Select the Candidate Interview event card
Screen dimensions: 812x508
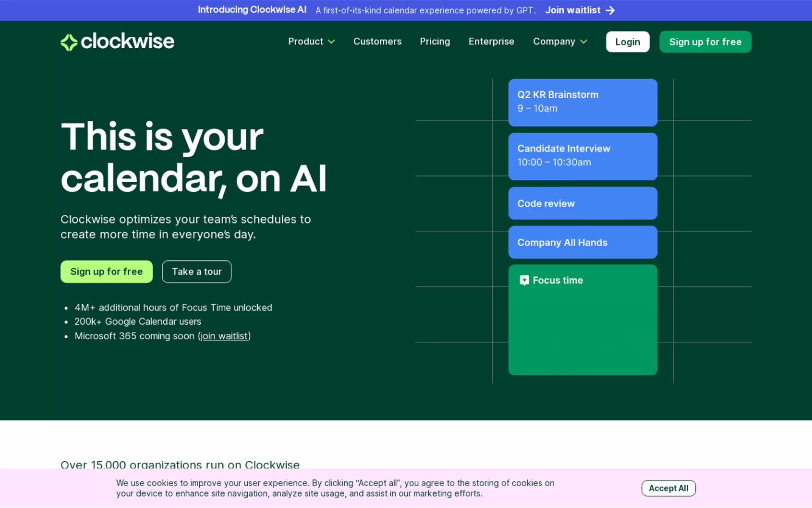coord(582,156)
